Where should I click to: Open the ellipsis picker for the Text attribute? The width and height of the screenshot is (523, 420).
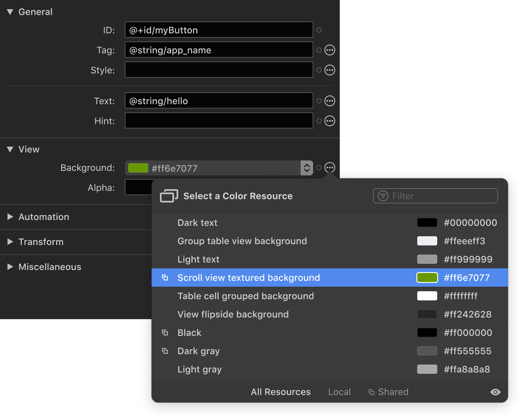329,100
